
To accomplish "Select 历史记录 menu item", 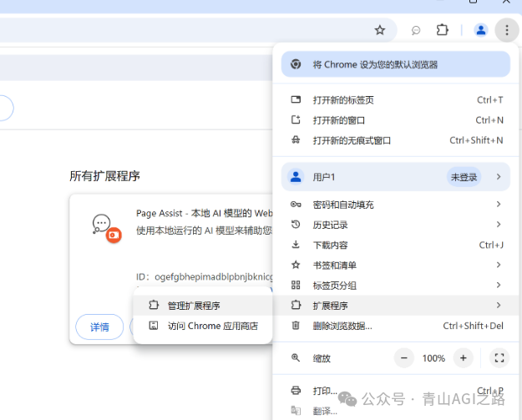I will (x=396, y=225).
